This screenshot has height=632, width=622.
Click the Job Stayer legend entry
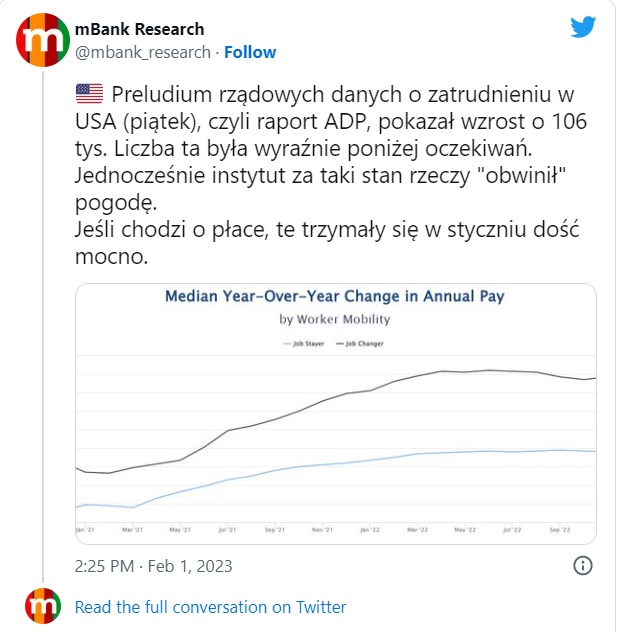304,344
